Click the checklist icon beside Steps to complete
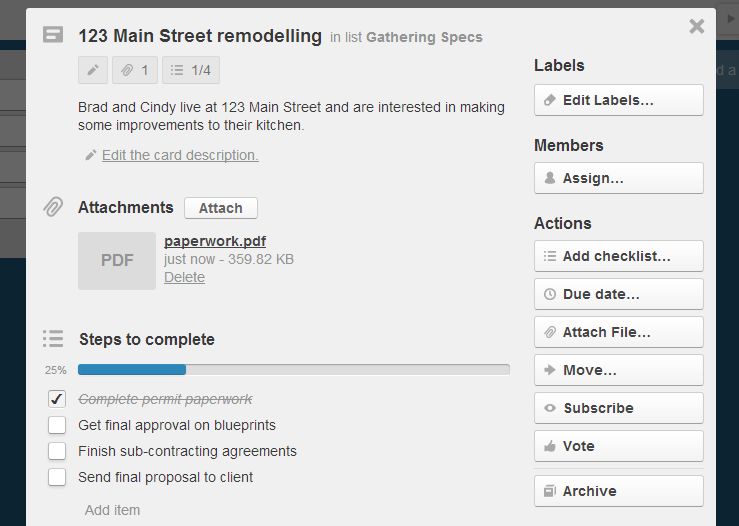Image resolution: width=739 pixels, height=526 pixels. [x=53, y=339]
